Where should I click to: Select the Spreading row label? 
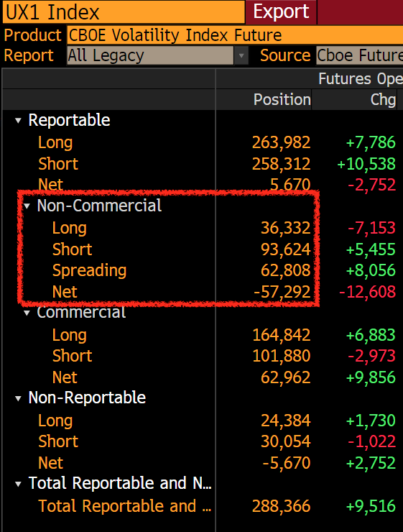[90, 271]
